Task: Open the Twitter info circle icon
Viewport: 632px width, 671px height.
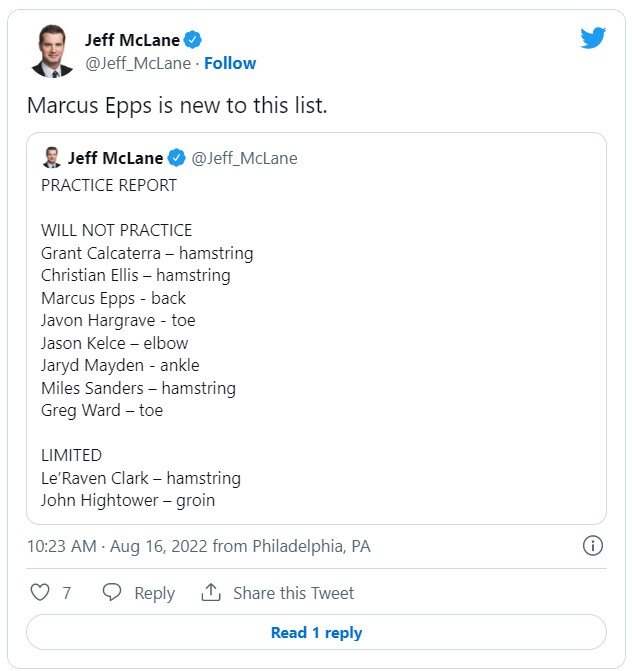Action: 592,546
